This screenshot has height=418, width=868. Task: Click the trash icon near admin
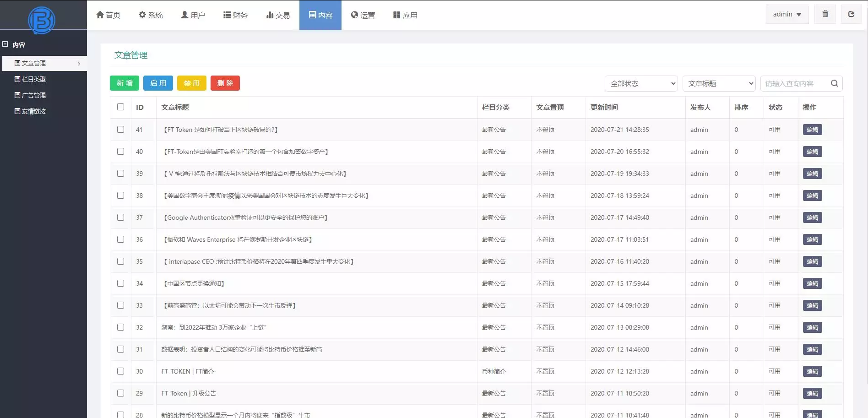[825, 14]
